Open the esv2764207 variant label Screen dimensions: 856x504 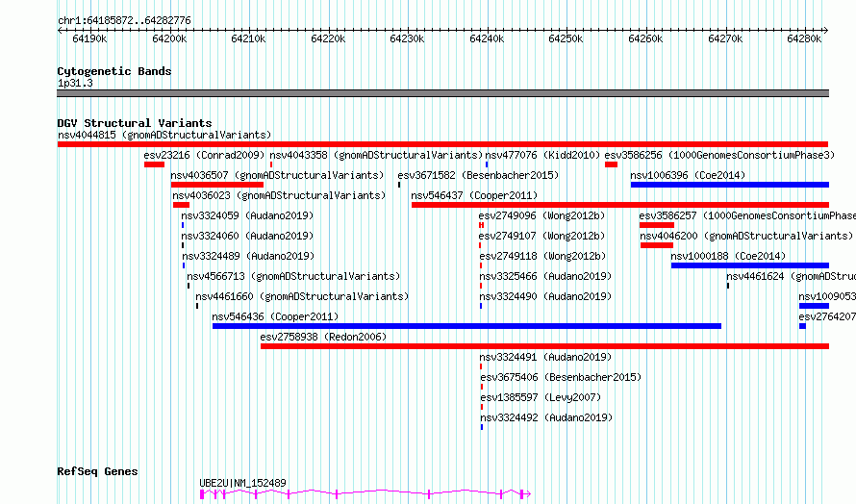pyautogui.click(x=827, y=316)
